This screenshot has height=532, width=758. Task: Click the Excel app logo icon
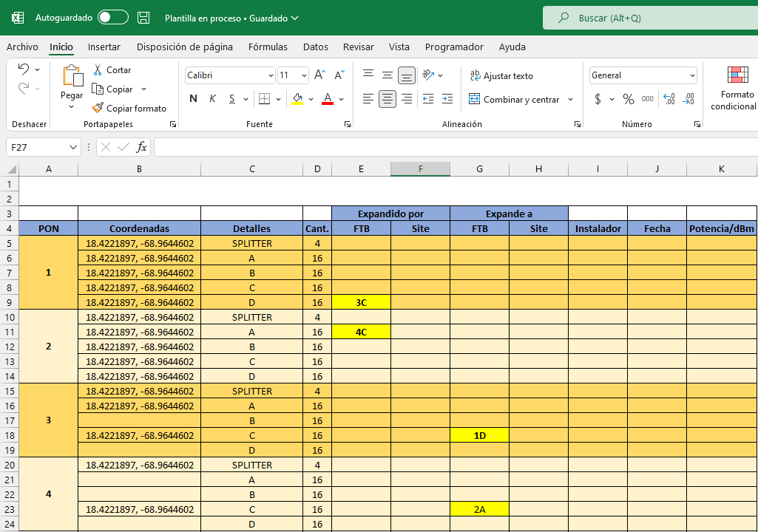point(18,18)
